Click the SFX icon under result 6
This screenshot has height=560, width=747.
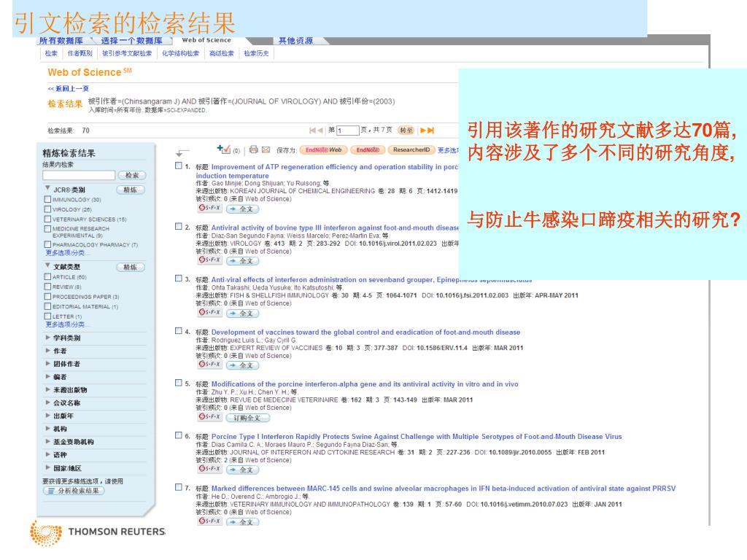pos(209,469)
